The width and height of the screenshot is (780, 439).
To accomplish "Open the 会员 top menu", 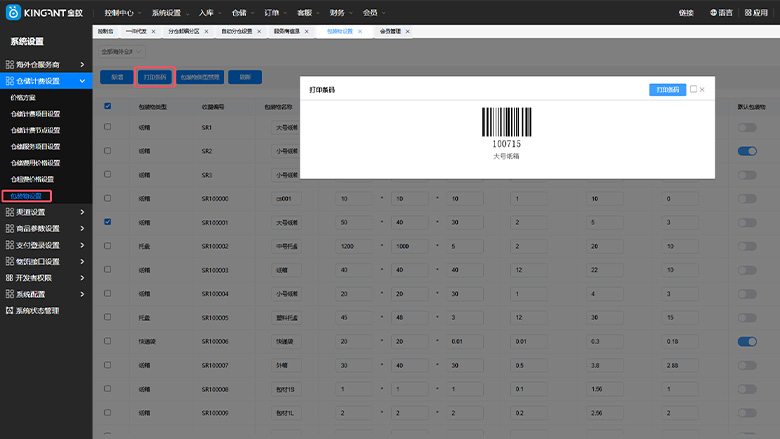I will pyautogui.click(x=374, y=13).
